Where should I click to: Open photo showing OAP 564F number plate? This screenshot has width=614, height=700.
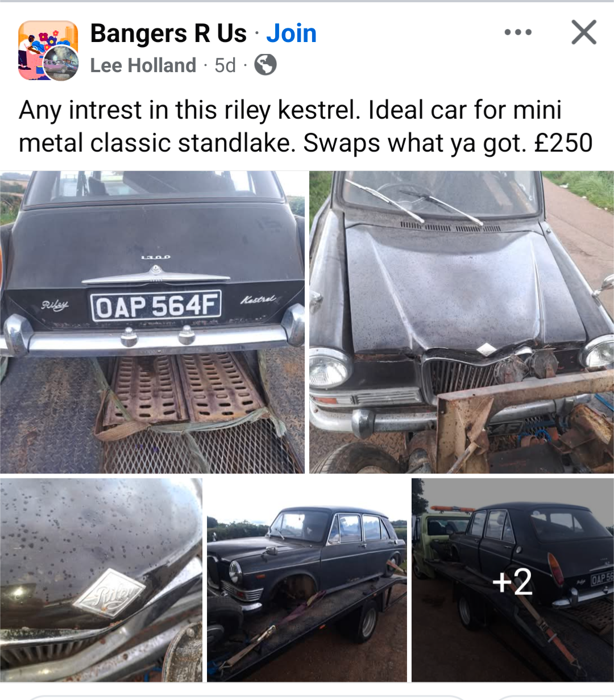[152, 322]
